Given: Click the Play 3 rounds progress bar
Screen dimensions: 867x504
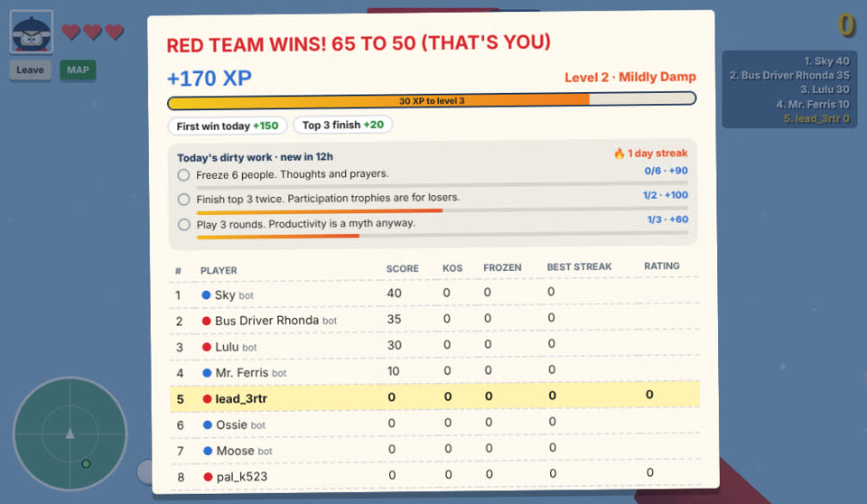Looking at the screenshot, I should click(x=442, y=235).
